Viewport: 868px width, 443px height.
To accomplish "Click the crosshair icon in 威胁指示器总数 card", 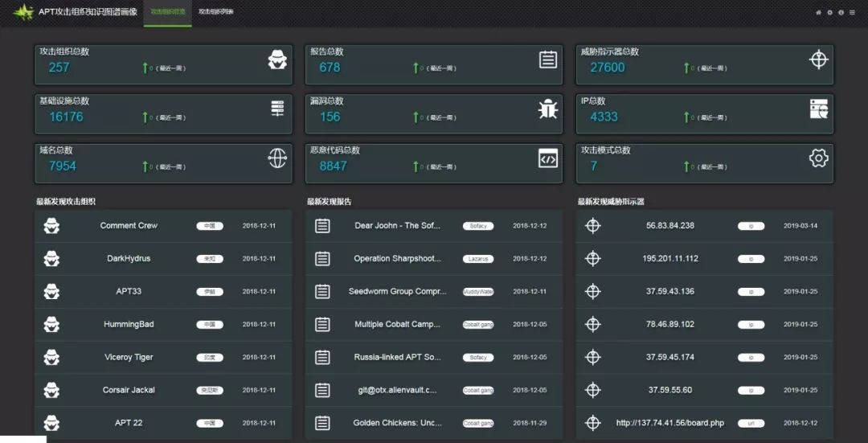I will click(818, 59).
